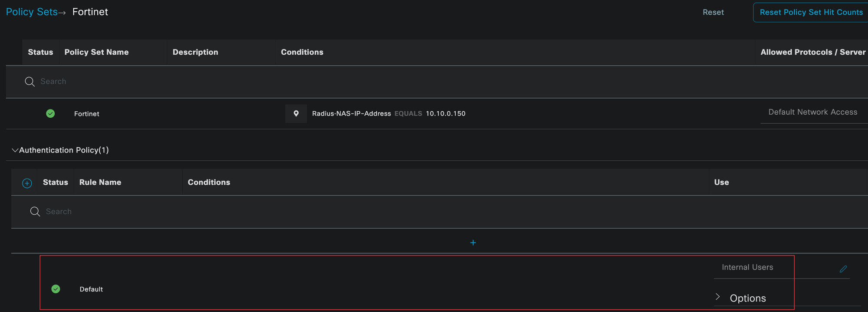Click the pencil edit icon beside Internal Users
The image size is (868, 312).
[x=843, y=269]
